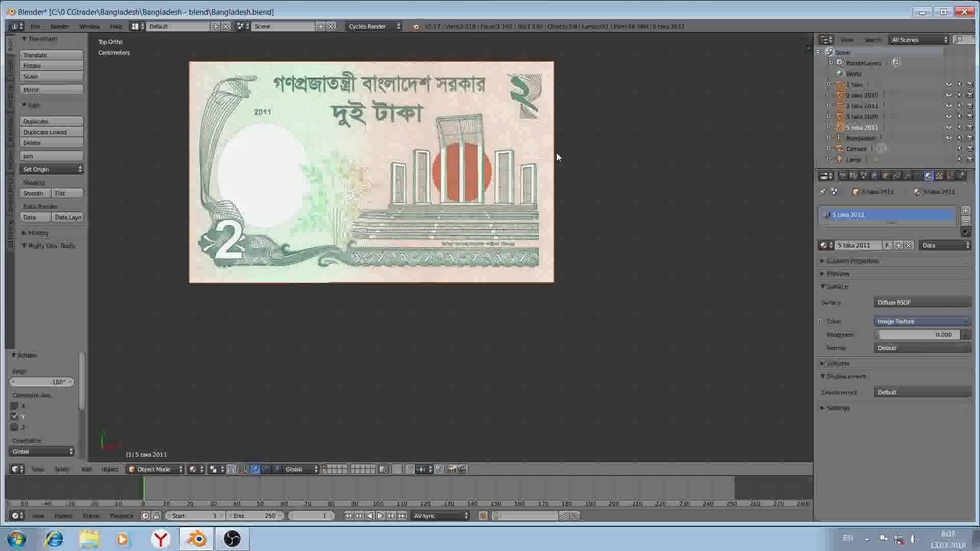Screen dimensions: 980x551
Task: Toggle selectability arrow for the Camera row
Action: click(960, 148)
